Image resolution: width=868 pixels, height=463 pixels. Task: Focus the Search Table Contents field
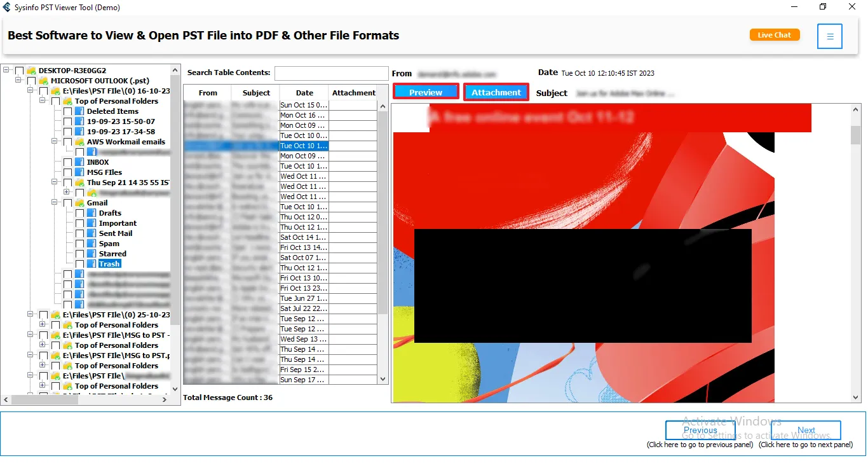pos(331,73)
